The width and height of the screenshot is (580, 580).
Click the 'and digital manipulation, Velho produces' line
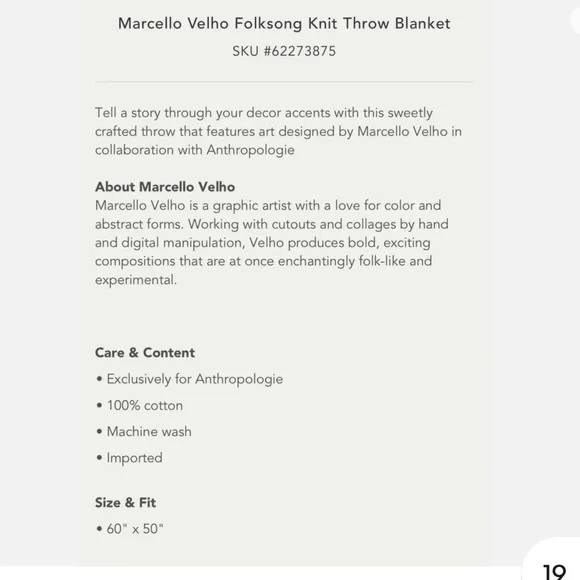(x=263, y=243)
